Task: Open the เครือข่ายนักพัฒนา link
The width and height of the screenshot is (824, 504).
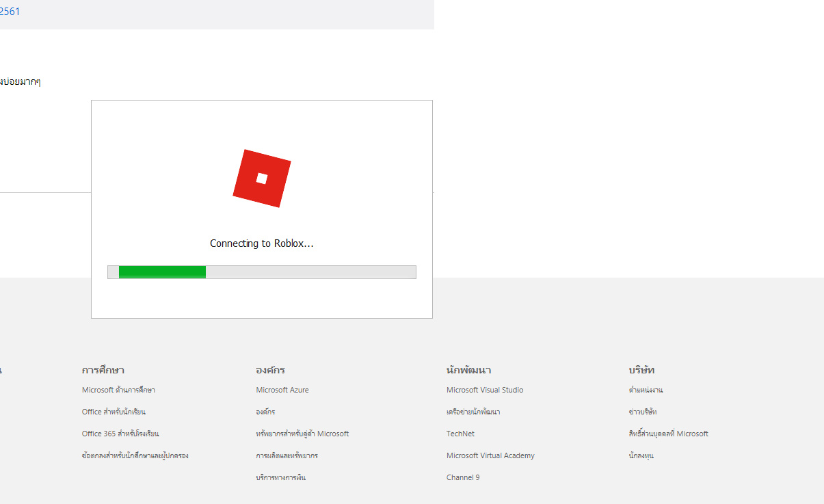Action: click(473, 412)
